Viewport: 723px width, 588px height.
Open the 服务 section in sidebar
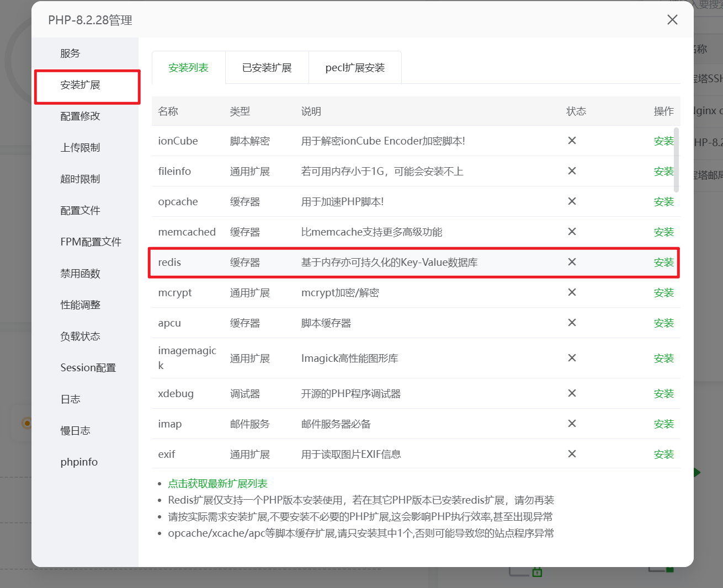[70, 54]
